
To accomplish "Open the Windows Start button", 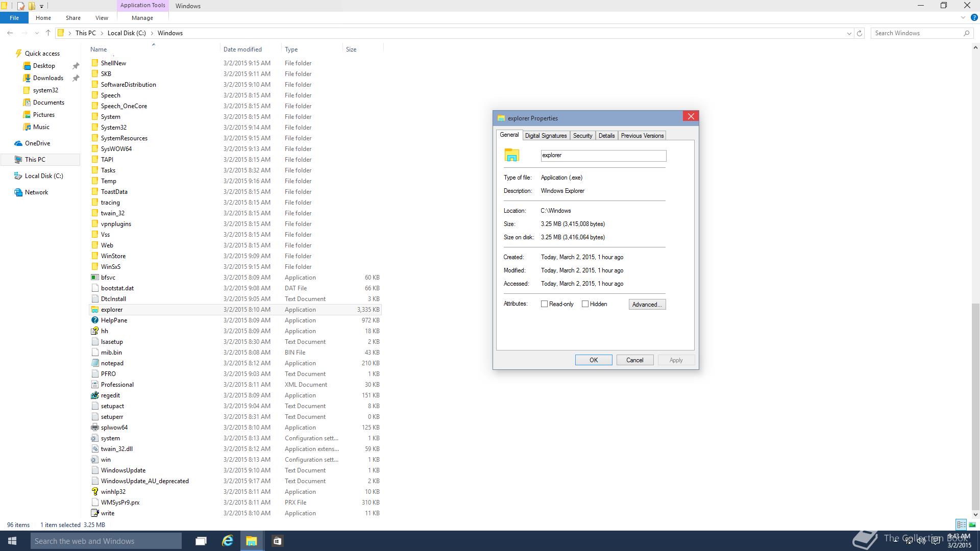I will coord(12,541).
